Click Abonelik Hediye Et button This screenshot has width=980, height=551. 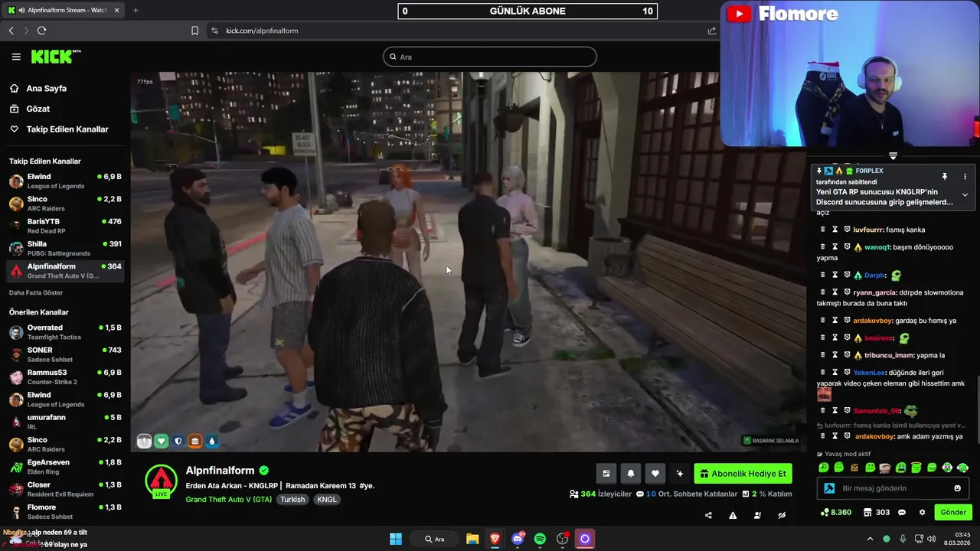pos(743,474)
